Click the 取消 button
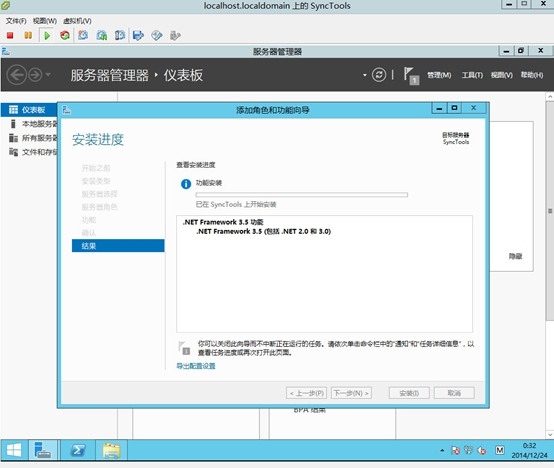 pos(454,393)
